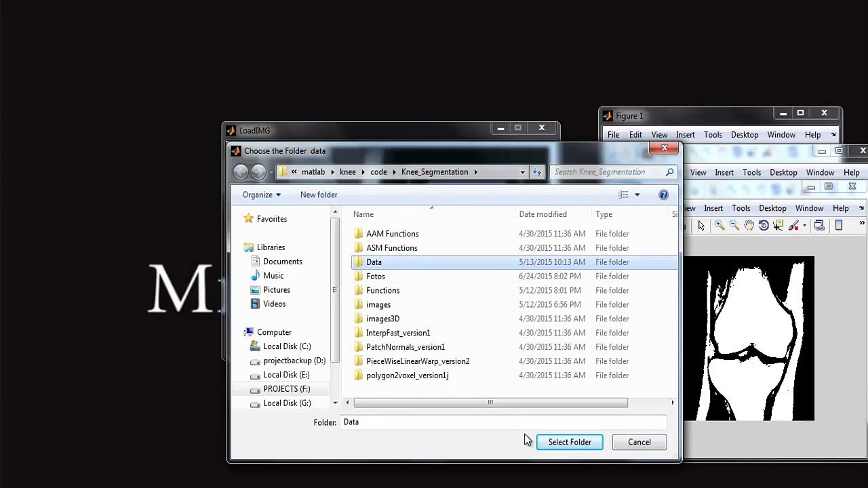Activate the Pan hand tool in figure toolbar
The image size is (868, 488).
pyautogui.click(x=749, y=226)
